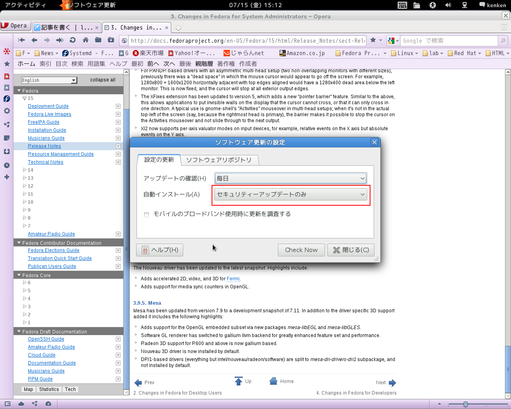Click 用語集 in the page navigation bar

pyautogui.click(x=96, y=64)
